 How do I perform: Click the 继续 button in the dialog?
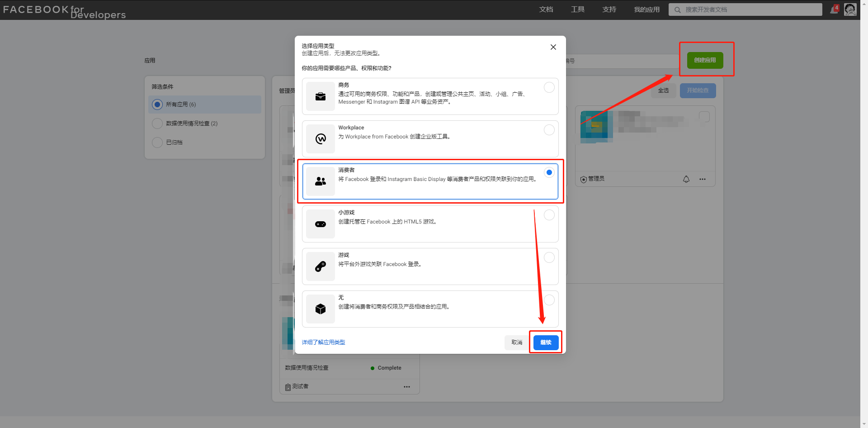(545, 342)
